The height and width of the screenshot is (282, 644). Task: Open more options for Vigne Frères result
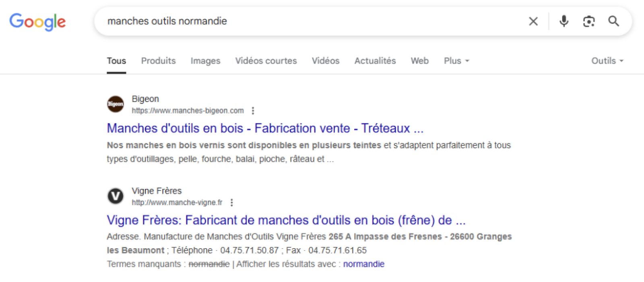pos(231,203)
